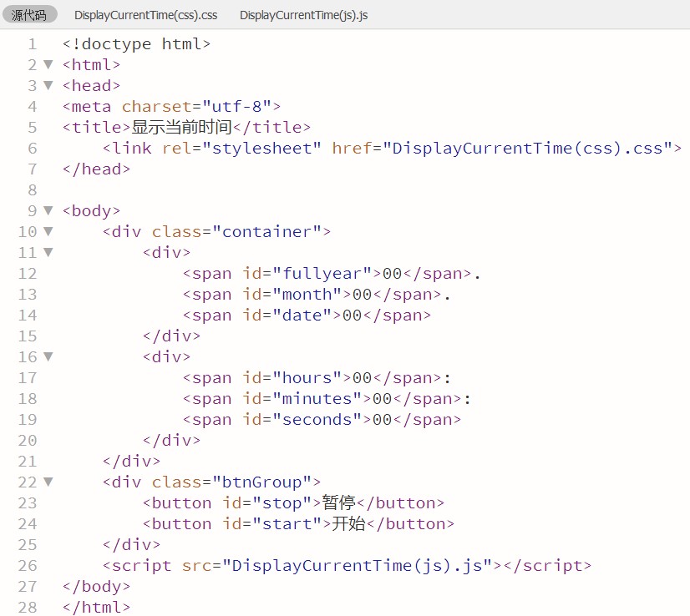The image size is (690, 616).
Task: Open the DisplayCurrentTime(js).js tab
Action: click(x=303, y=15)
